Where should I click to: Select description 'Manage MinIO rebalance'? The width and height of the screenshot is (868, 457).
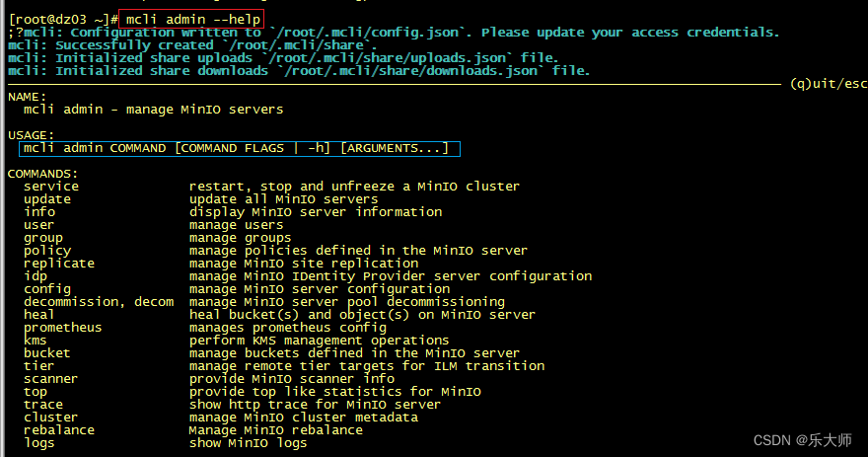(275, 430)
